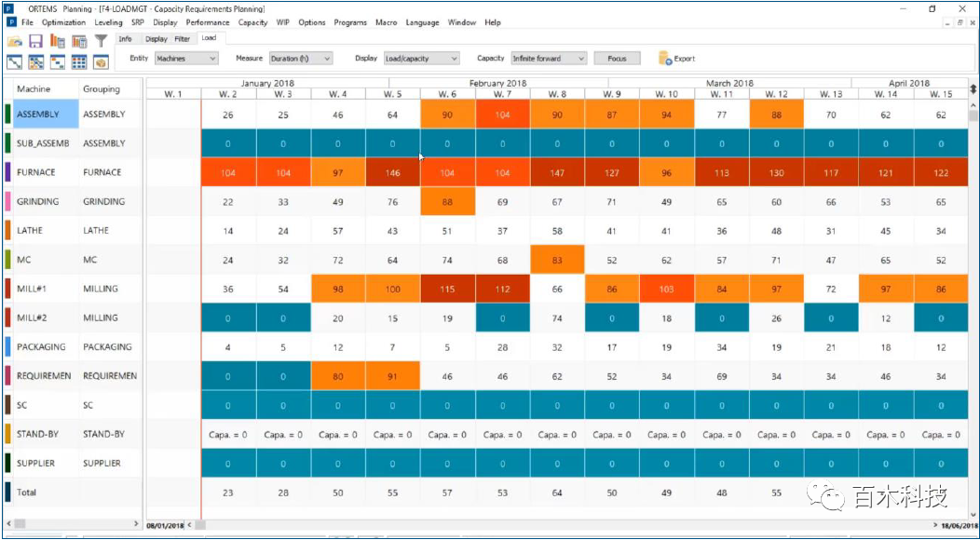Open the Entity dropdown showing Machines
Image resolution: width=980 pixels, height=540 pixels.
(x=185, y=59)
